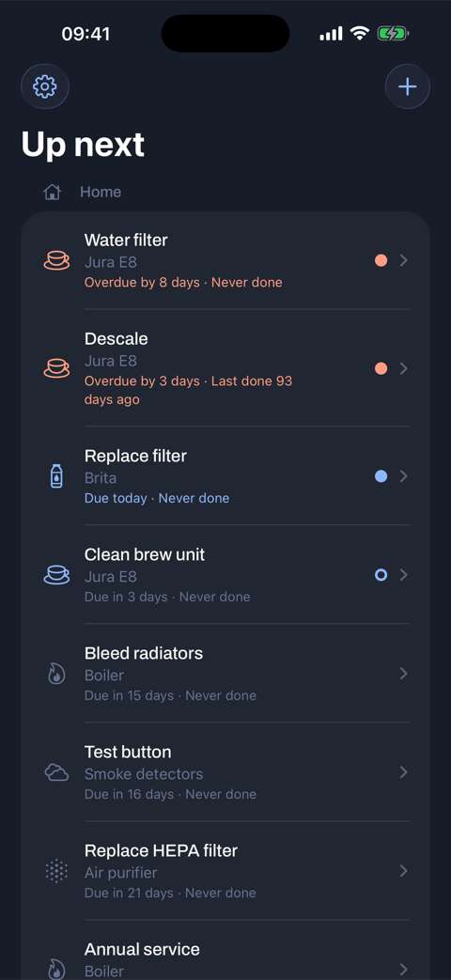This screenshot has height=980, width=451.
Task: Tap the orange status dot on Water filter
Action: coord(381,260)
